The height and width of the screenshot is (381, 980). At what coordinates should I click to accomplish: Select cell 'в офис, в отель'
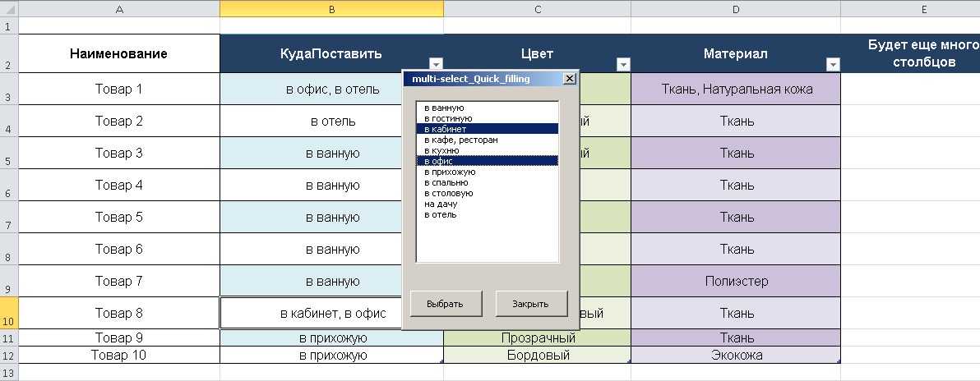[332, 89]
